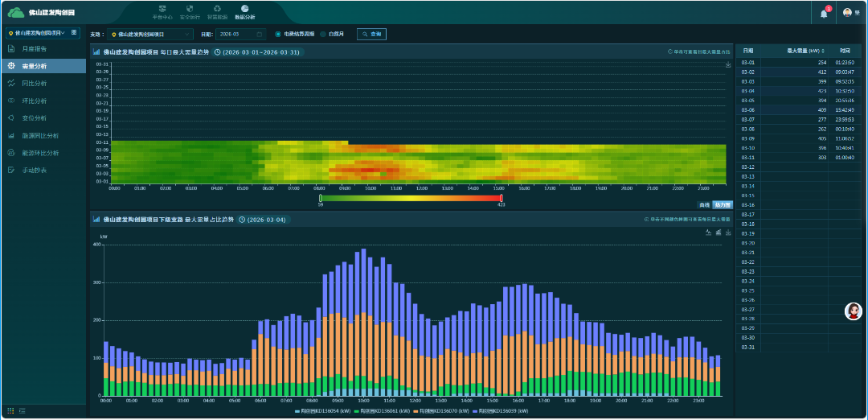
Task: Toggle 热力图 heatmap view button
Action: point(723,204)
